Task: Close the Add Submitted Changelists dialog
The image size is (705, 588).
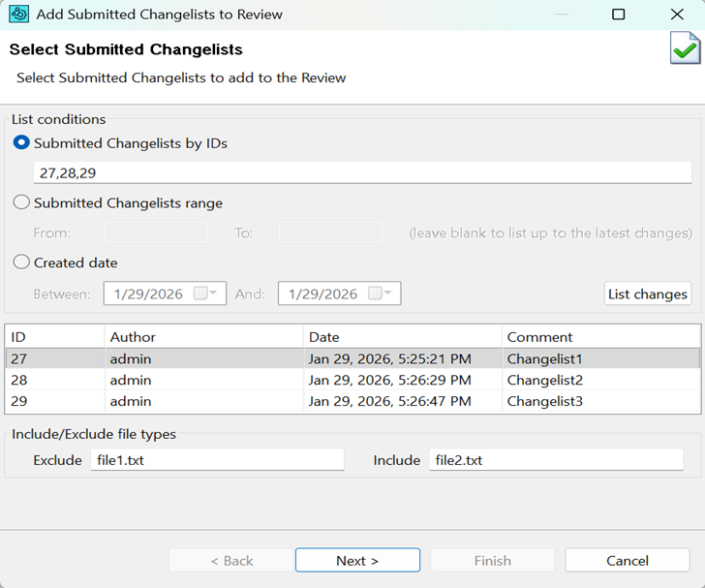Action: [x=677, y=15]
